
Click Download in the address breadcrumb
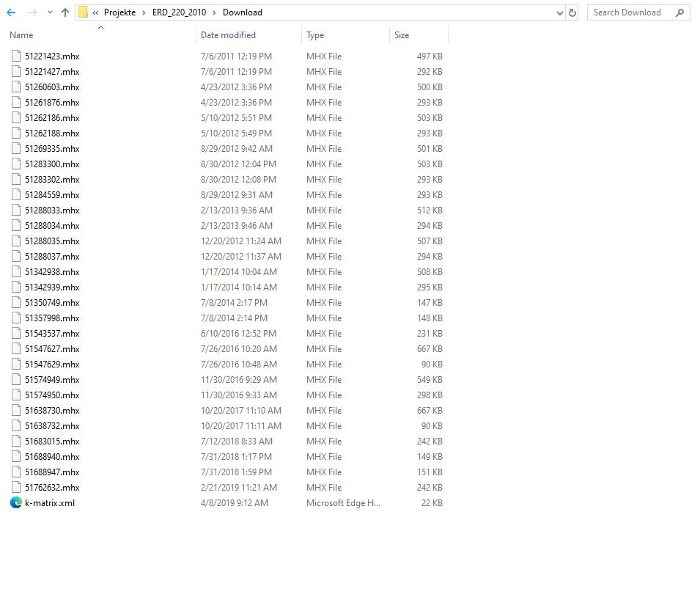pos(243,12)
